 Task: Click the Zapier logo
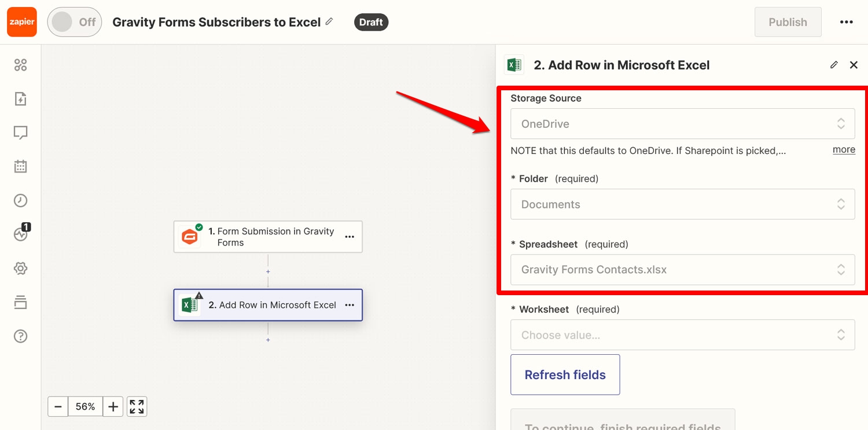click(x=22, y=22)
